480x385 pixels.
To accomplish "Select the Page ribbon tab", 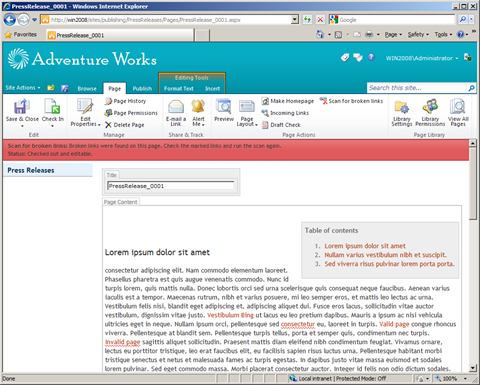I will 115,88.
